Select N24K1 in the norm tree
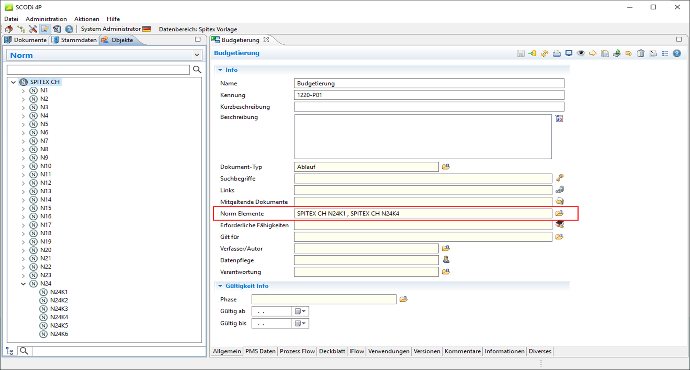The height and width of the screenshot is (370, 690). [x=59, y=292]
